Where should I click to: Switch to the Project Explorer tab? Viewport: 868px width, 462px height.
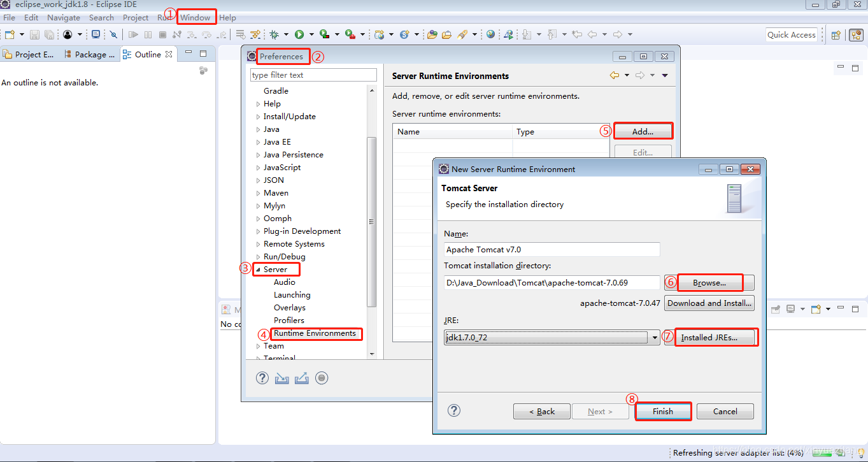pyautogui.click(x=29, y=54)
